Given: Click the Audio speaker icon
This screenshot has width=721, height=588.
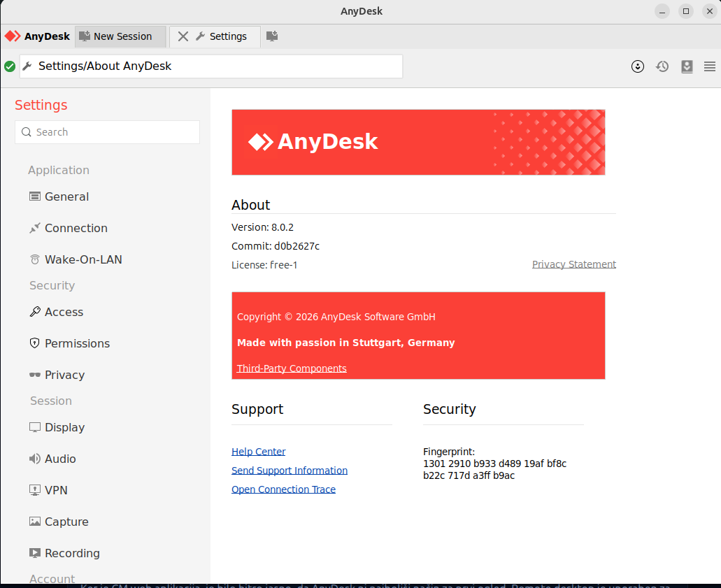Looking at the screenshot, I should coord(34,459).
